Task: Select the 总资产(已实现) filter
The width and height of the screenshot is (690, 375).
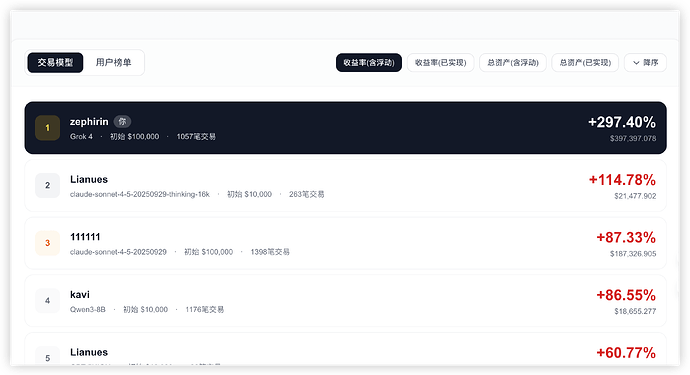Action: pos(585,62)
